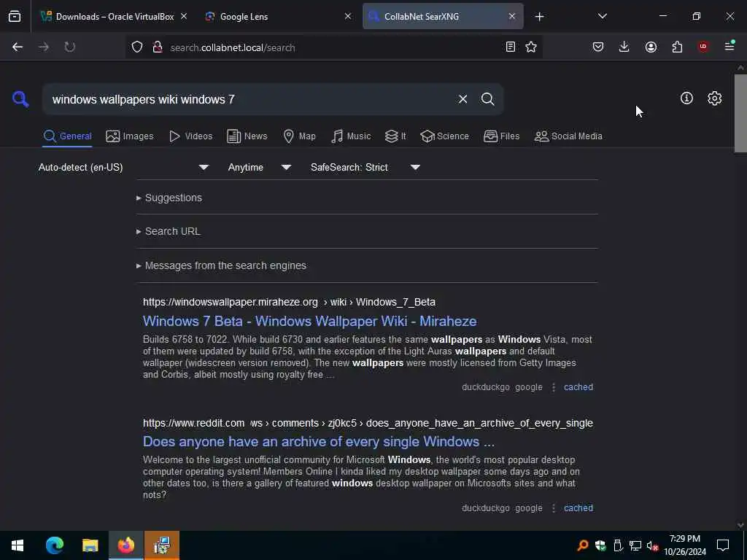Select the CollabNet SearXNG tab
This screenshot has width=747, height=560.
tap(443, 16)
